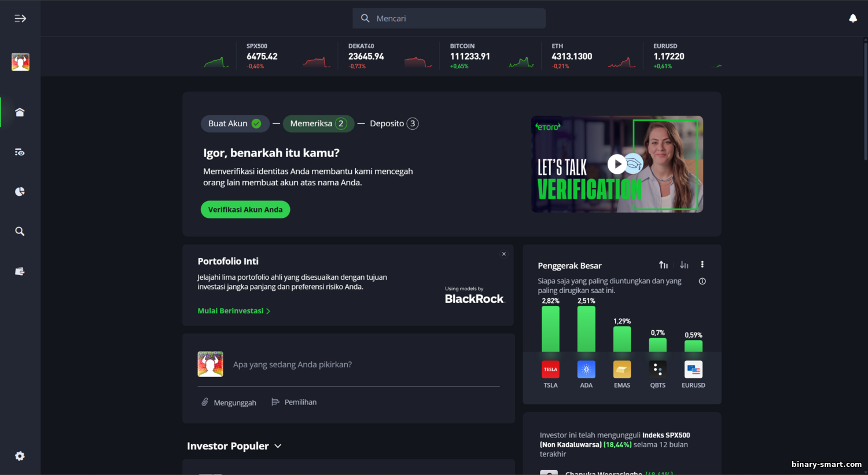Open the Wallet icon in sidebar
The image size is (868, 475).
20,271
